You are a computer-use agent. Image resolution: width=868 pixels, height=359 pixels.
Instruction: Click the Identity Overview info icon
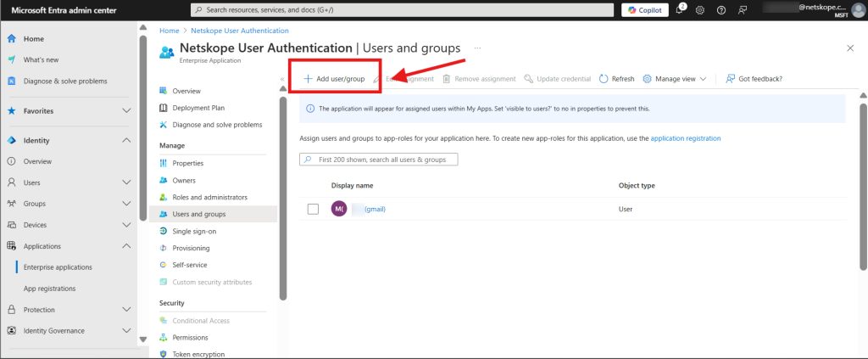click(x=11, y=162)
